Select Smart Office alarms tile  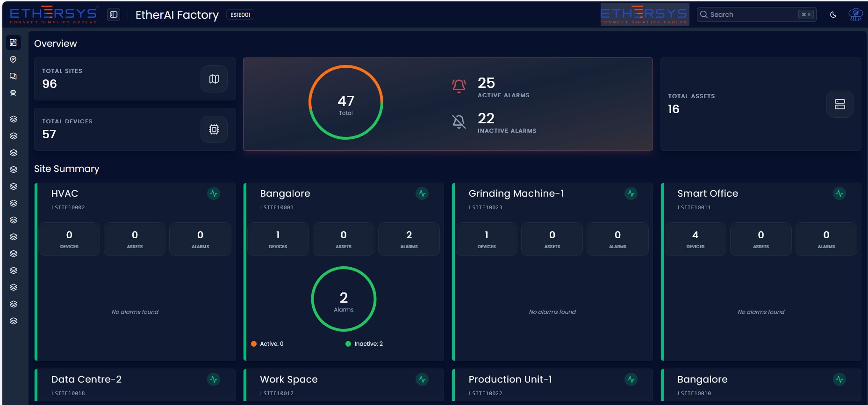826,239
